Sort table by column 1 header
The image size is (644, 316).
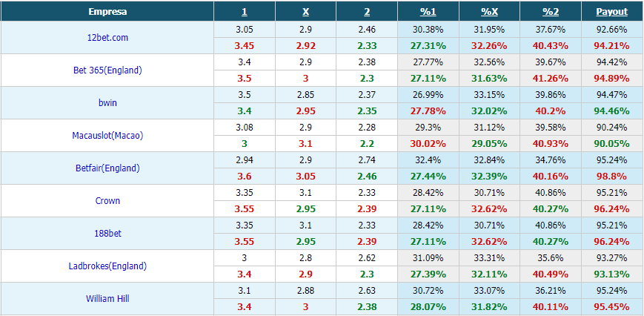[x=245, y=12]
